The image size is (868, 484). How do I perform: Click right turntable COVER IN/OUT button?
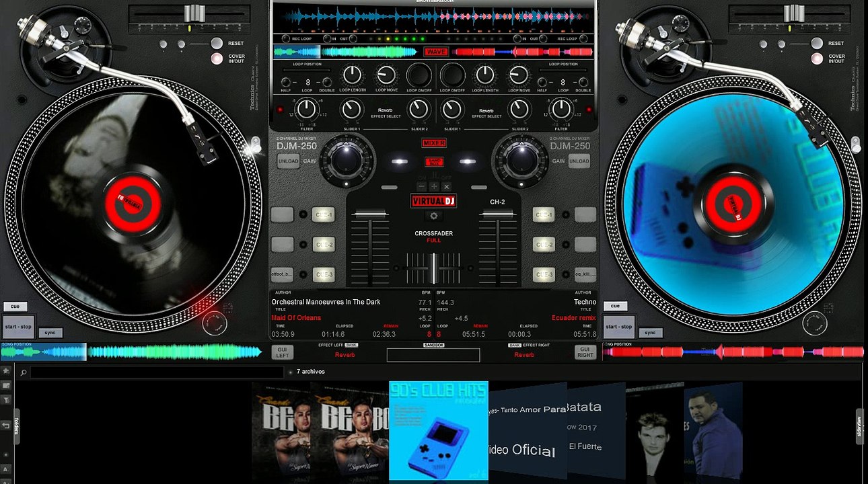[817, 58]
